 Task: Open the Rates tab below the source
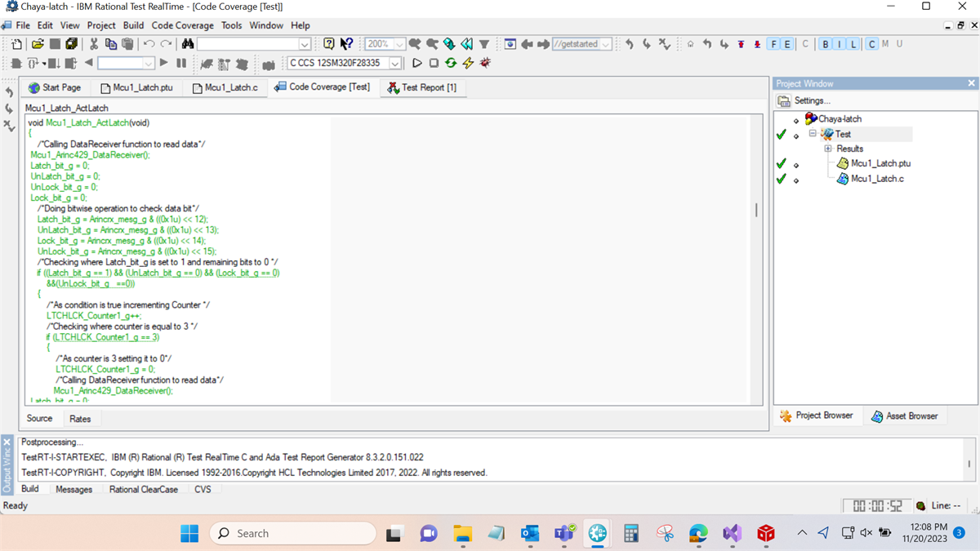point(80,419)
